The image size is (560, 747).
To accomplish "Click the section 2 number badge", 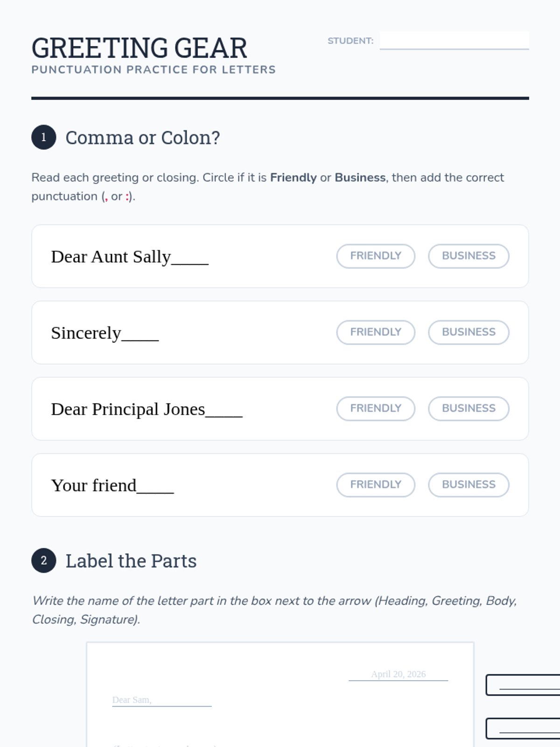I will pos(44,560).
